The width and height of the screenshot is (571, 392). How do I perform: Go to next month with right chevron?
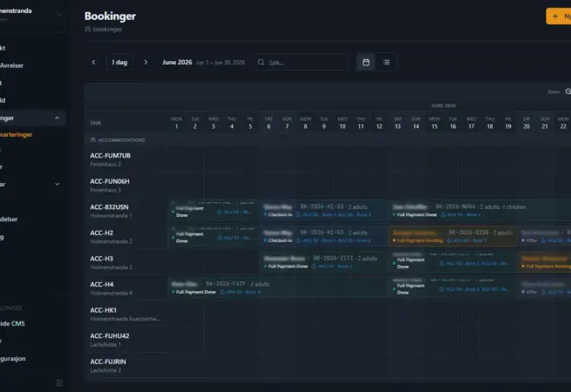[x=146, y=62]
